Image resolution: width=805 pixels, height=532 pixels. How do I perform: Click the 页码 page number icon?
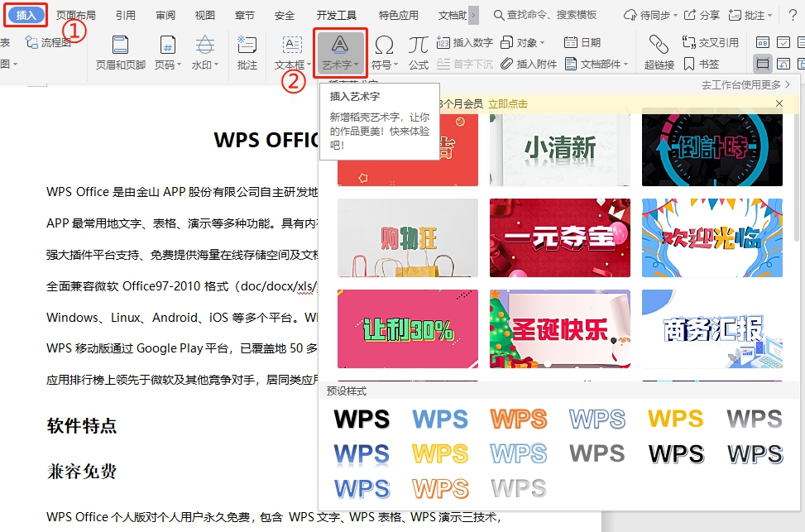[167, 46]
